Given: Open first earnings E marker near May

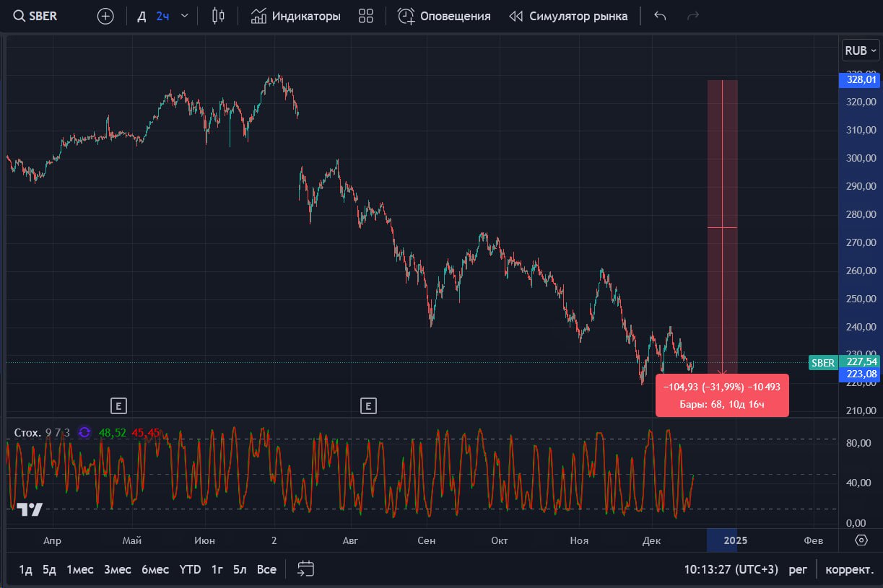Looking at the screenshot, I should coord(118,406).
